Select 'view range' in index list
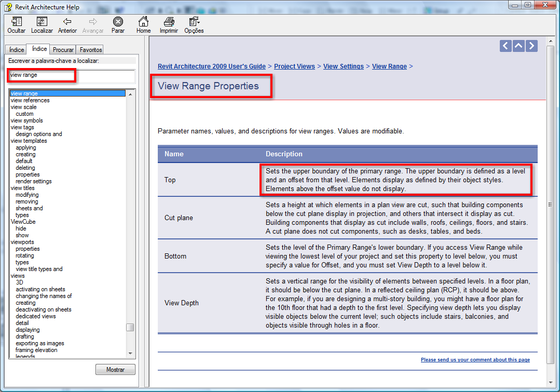560x392 pixels. pos(68,93)
